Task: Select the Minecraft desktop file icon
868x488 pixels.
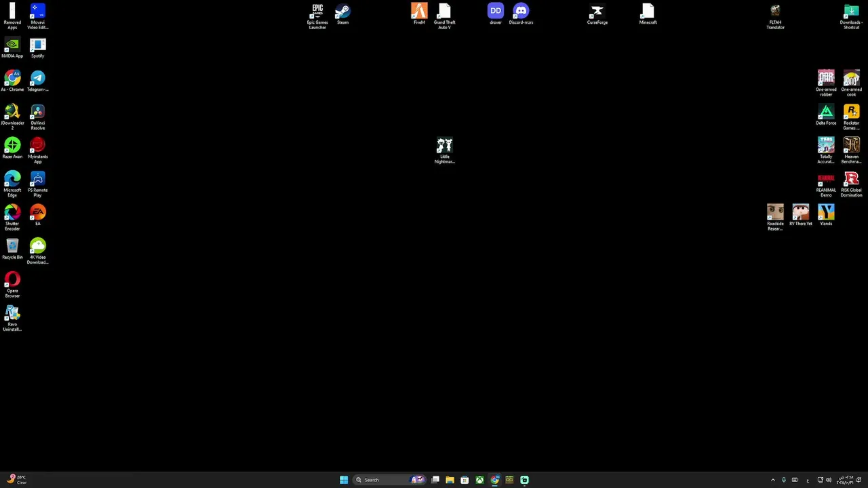Action: pos(648,14)
